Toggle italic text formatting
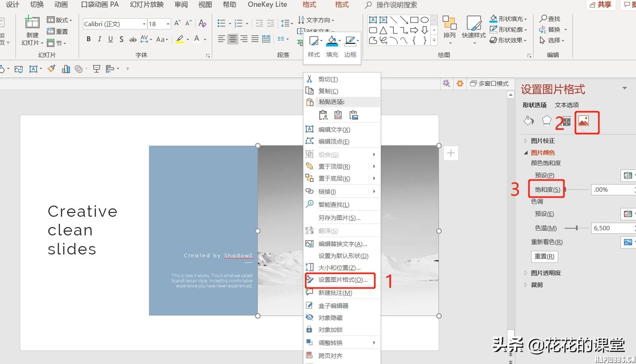 (99, 39)
